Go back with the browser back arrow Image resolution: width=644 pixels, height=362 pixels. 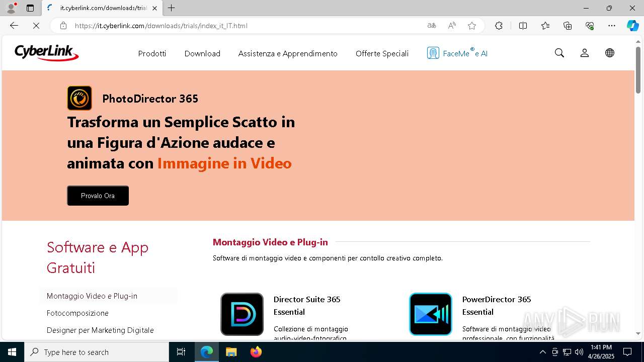[x=14, y=26]
